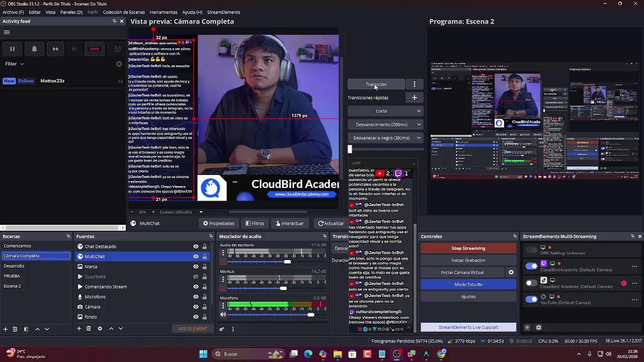Move source down in Fuentes list
The height and width of the screenshot is (362, 644).
click(x=121, y=329)
